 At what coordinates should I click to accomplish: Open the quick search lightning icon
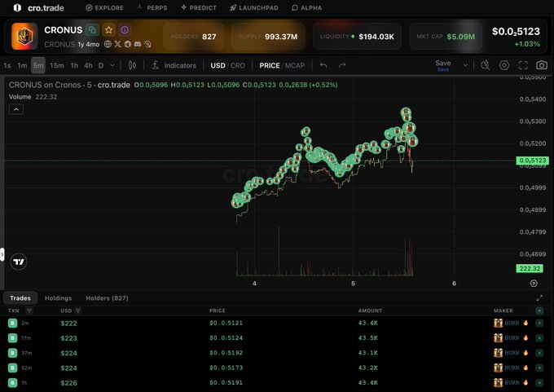tap(485, 65)
